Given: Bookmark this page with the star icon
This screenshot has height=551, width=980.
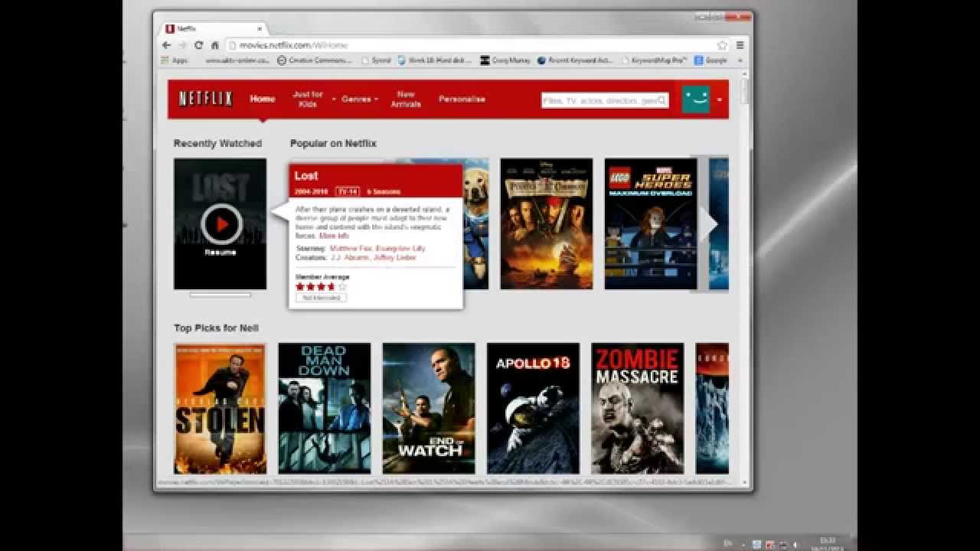Looking at the screenshot, I should 722,45.
